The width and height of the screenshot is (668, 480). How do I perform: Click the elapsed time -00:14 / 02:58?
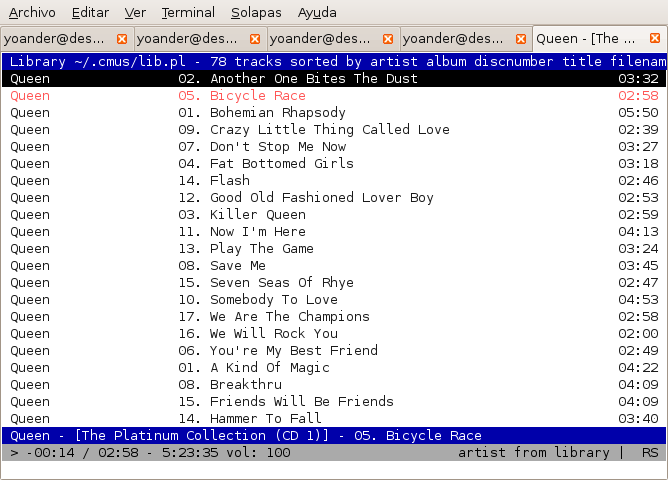click(83, 453)
